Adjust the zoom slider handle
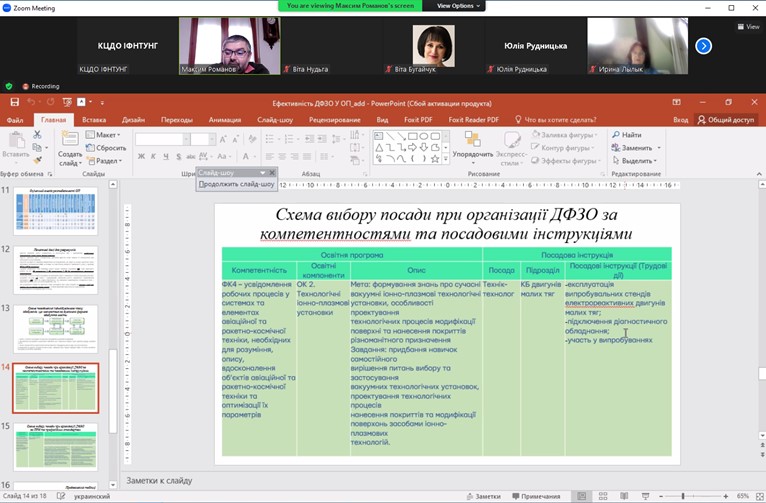This screenshot has height=503, width=766. [x=683, y=496]
